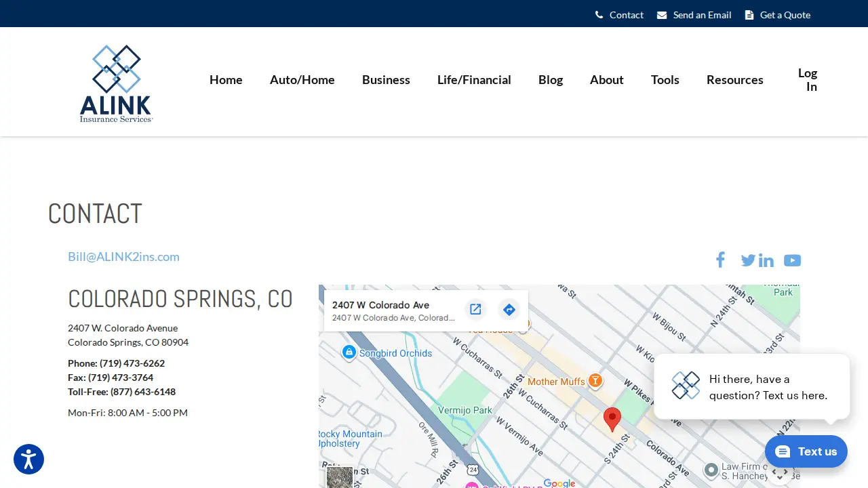Click the fax number (719) 473-3764
Image resolution: width=868 pixels, height=488 pixels.
pyautogui.click(x=121, y=378)
